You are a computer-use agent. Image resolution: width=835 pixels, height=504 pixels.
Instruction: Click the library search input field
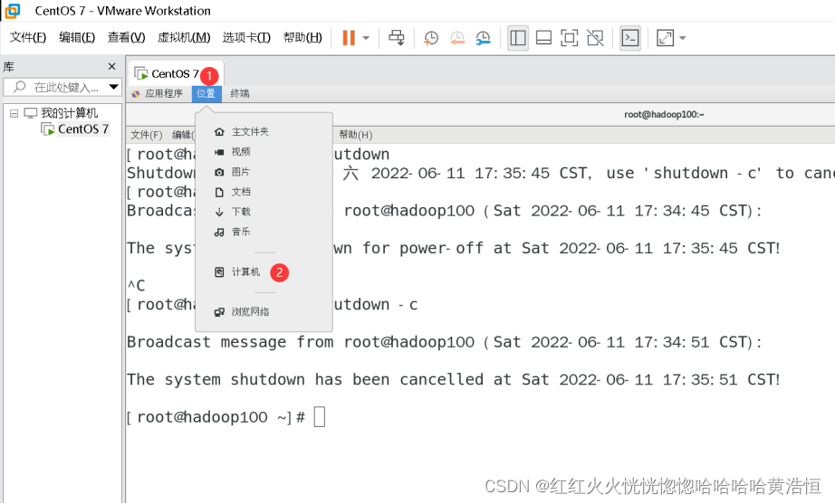click(62, 87)
